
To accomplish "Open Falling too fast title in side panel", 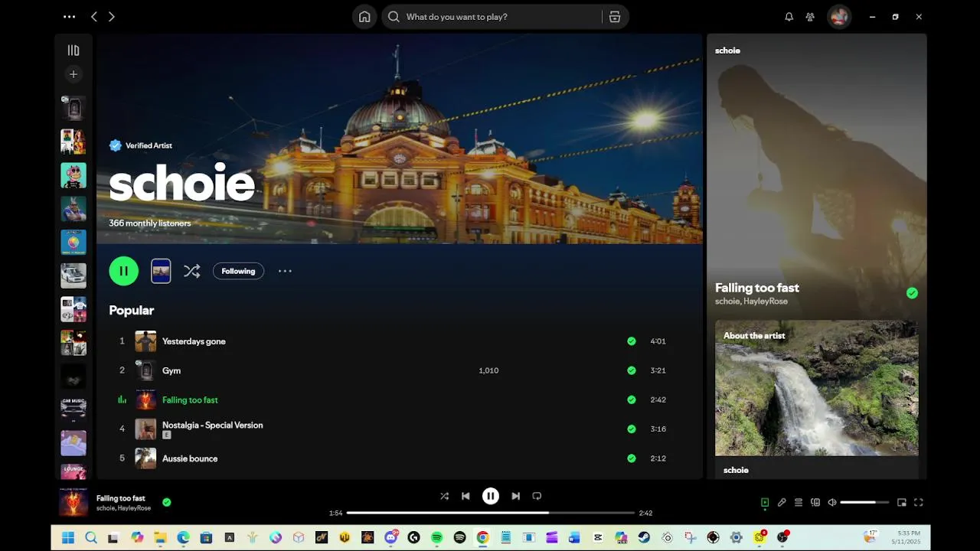I will (x=757, y=288).
